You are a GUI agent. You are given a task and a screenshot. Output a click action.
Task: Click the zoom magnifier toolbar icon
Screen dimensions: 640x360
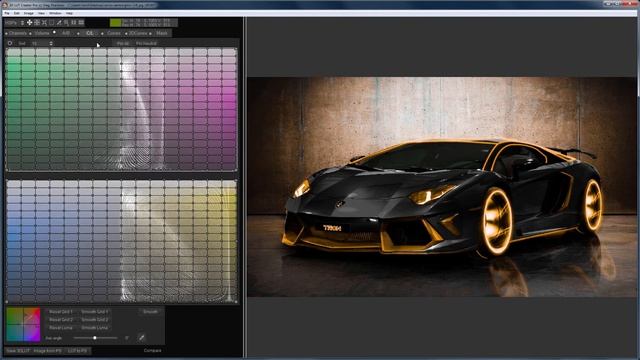pyautogui.click(x=66, y=23)
